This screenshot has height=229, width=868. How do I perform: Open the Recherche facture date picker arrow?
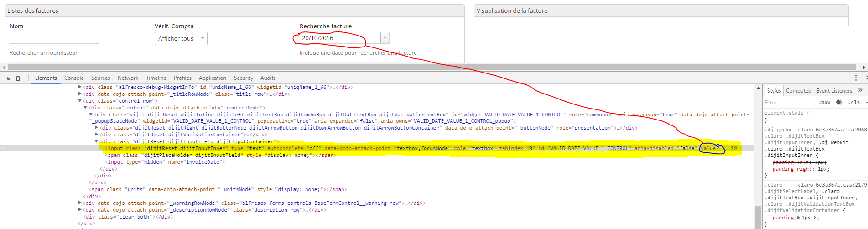click(385, 38)
